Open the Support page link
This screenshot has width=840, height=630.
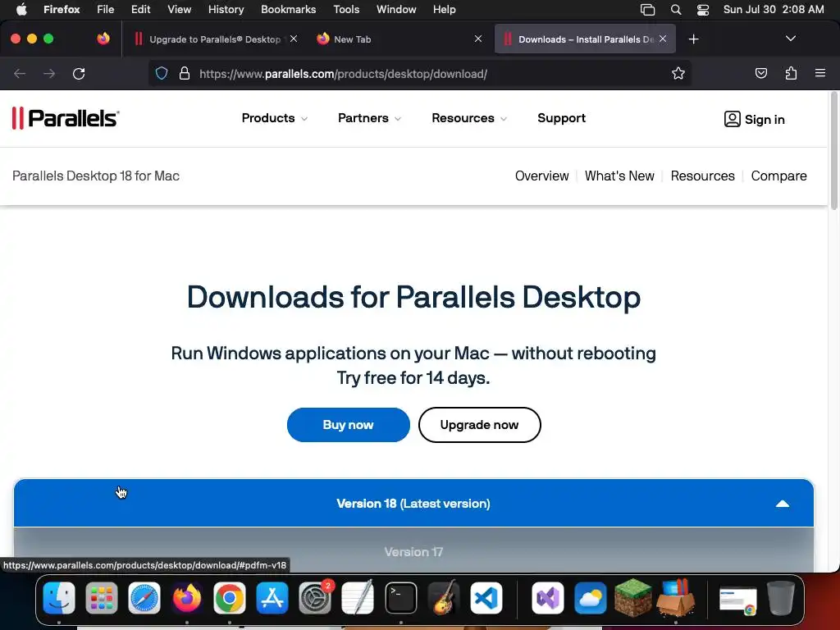point(561,118)
